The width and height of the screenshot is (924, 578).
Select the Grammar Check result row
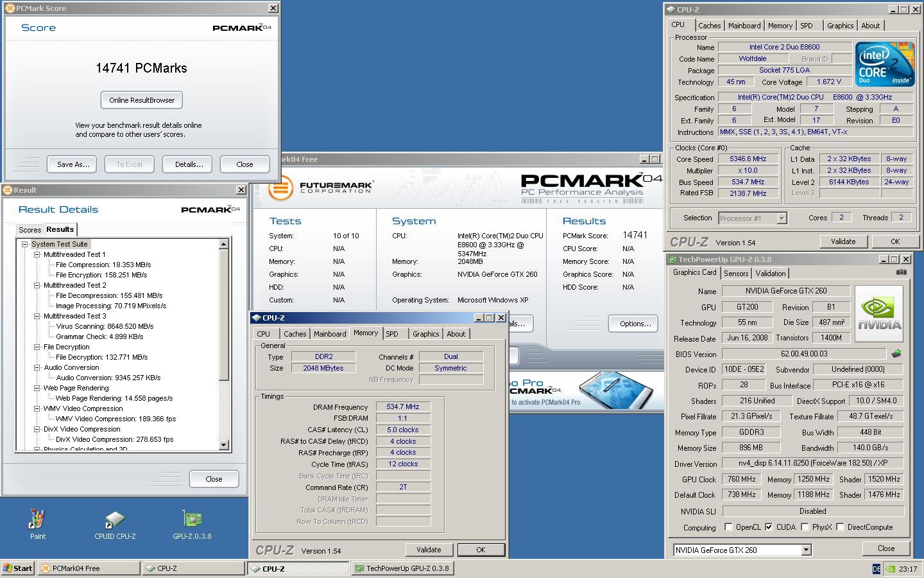click(99, 337)
